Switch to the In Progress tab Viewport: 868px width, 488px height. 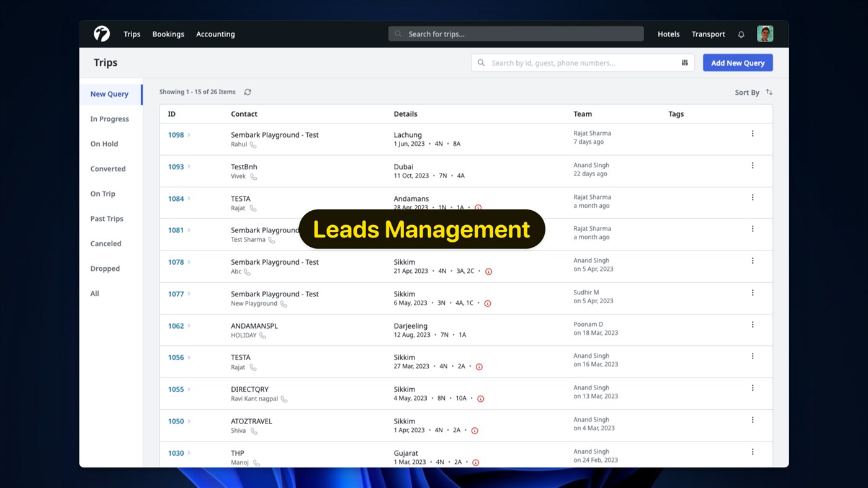point(111,119)
